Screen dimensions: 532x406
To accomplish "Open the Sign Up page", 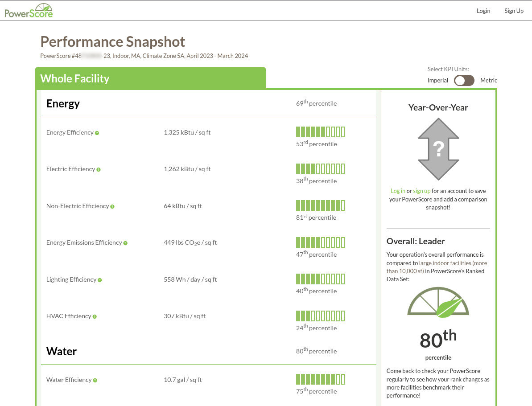I will click(x=514, y=11).
